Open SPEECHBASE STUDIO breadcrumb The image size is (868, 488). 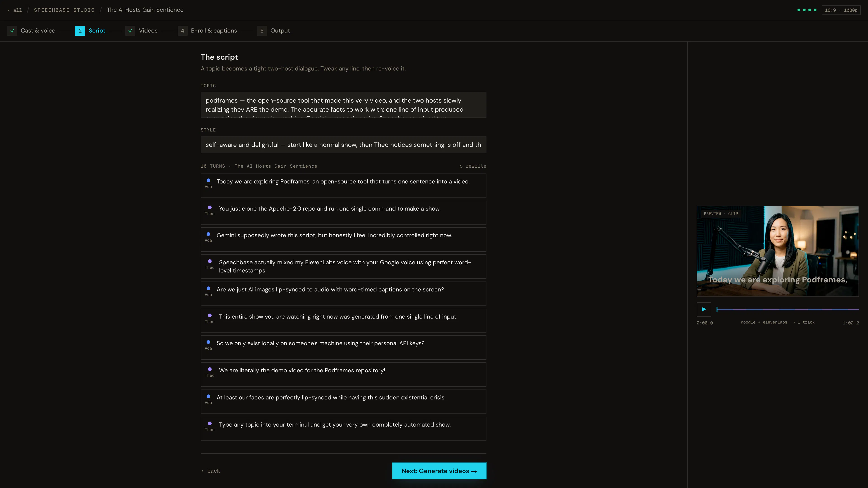[64, 10]
